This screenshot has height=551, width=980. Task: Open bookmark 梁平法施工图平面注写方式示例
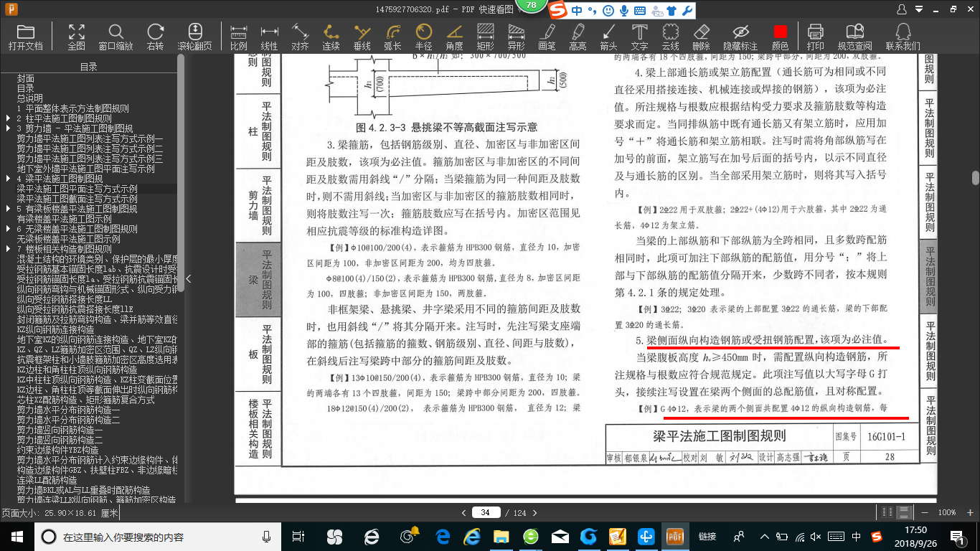click(77, 189)
